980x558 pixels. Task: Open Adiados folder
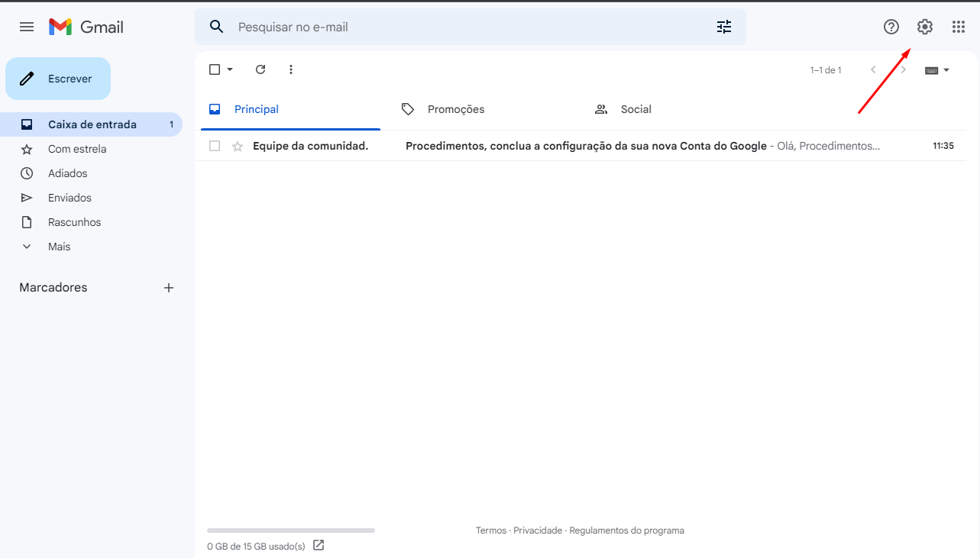[92, 173]
